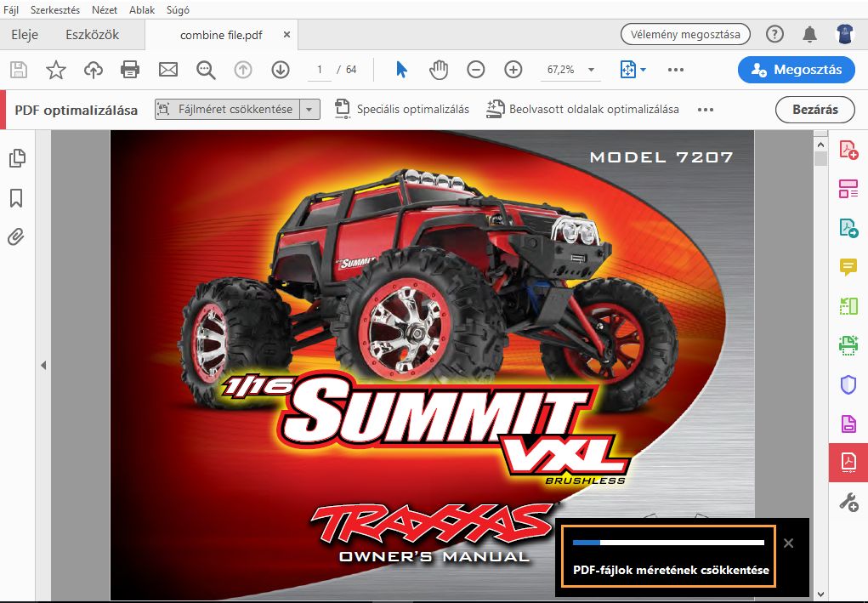Zoom out with the minus icon
The height and width of the screenshot is (603, 868).
point(476,70)
